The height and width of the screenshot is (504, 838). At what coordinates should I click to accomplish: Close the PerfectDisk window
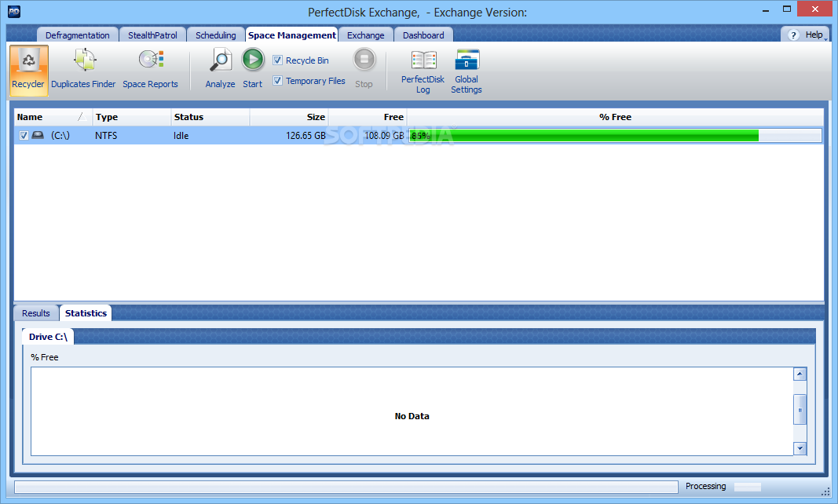click(815, 9)
